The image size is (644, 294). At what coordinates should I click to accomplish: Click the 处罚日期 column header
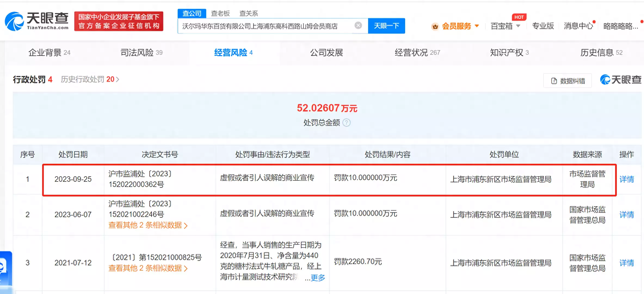tap(73, 154)
